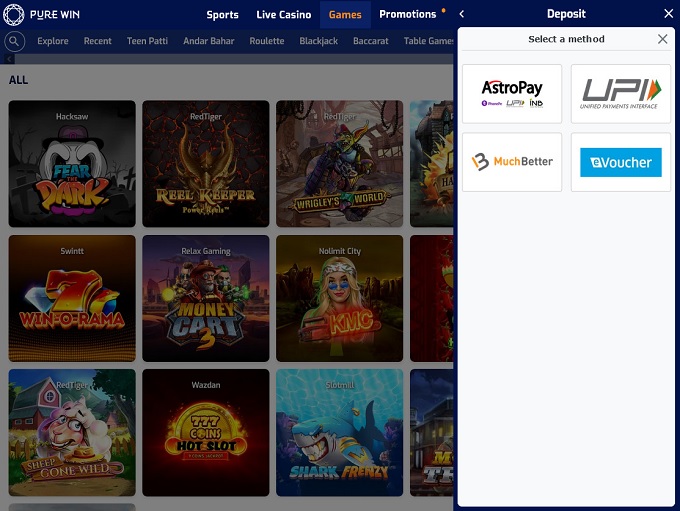
Task: View Recent games
Action: (98, 41)
